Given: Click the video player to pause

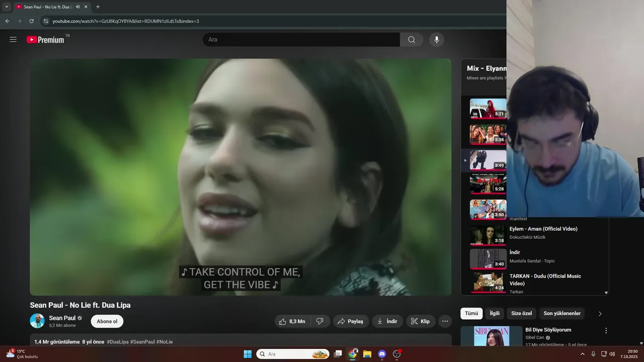Looking at the screenshot, I should point(240,177).
